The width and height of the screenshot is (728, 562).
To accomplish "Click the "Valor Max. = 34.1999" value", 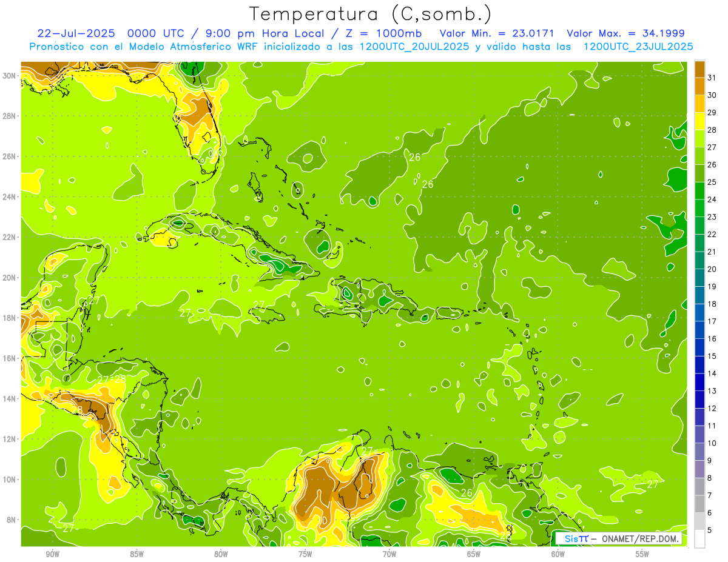I will pyautogui.click(x=626, y=33).
